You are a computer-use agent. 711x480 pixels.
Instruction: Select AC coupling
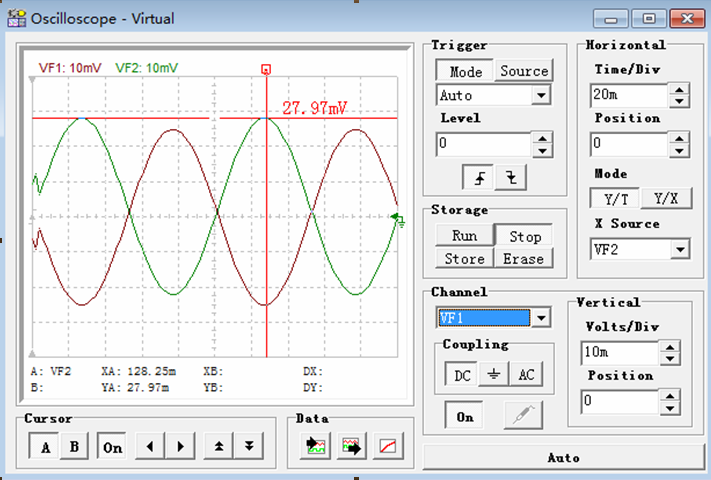[526, 374]
